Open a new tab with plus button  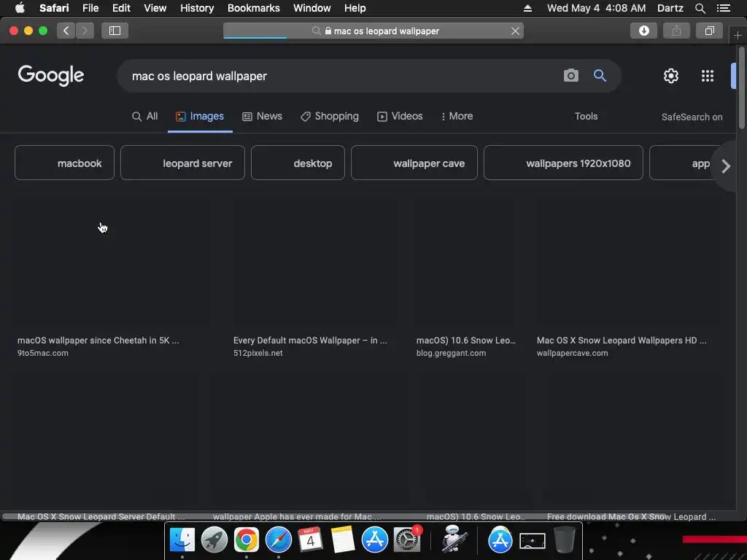tap(738, 35)
